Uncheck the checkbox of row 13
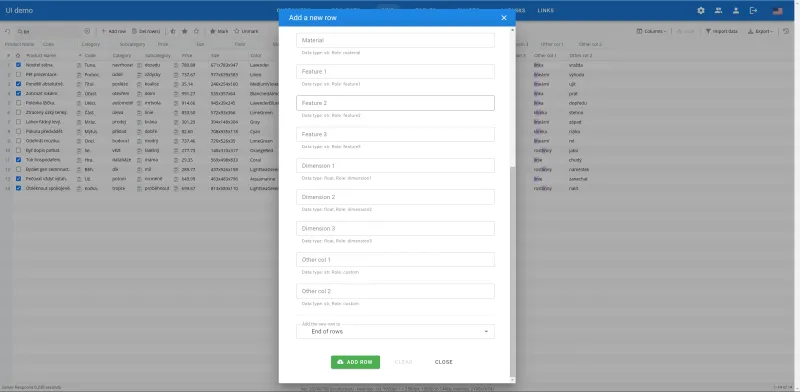This screenshot has width=800, height=392. [18, 179]
